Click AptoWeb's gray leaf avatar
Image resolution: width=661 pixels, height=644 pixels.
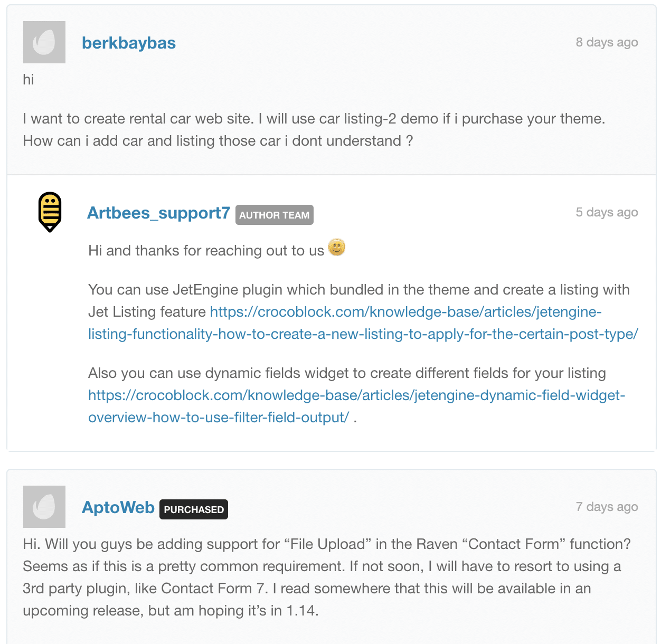click(x=44, y=507)
